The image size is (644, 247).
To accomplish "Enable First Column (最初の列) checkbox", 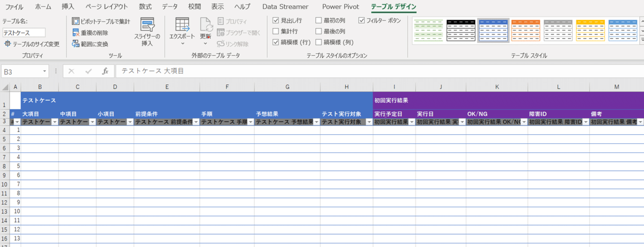I will (319, 21).
